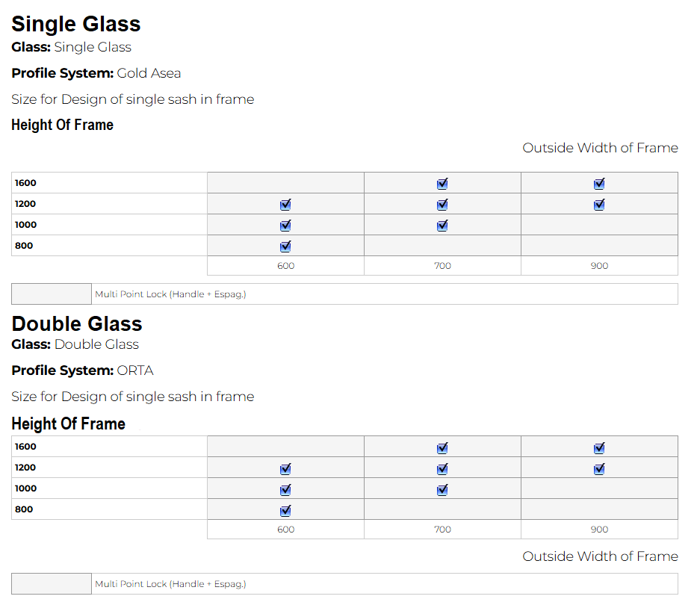The height and width of the screenshot is (605, 700).
Task: Uncheck Single Glass 800 height, 600 width box
Action: click(x=285, y=246)
